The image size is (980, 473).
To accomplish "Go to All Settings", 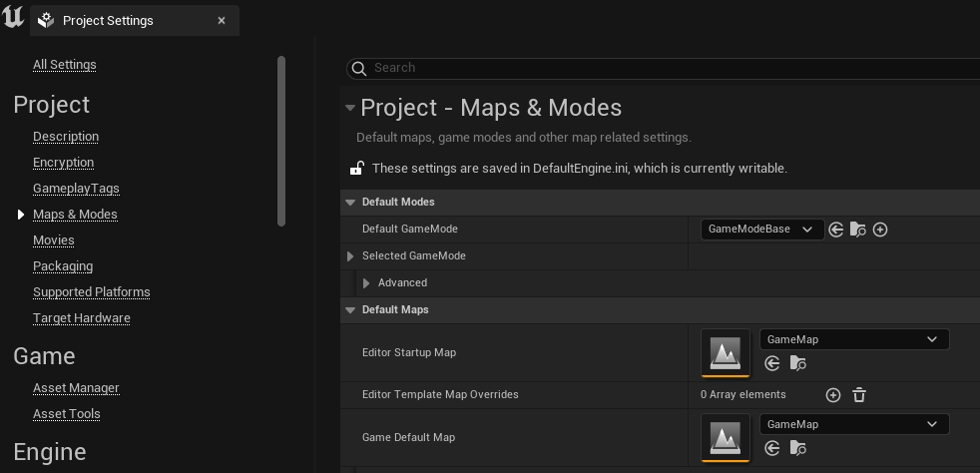I will tap(65, 65).
